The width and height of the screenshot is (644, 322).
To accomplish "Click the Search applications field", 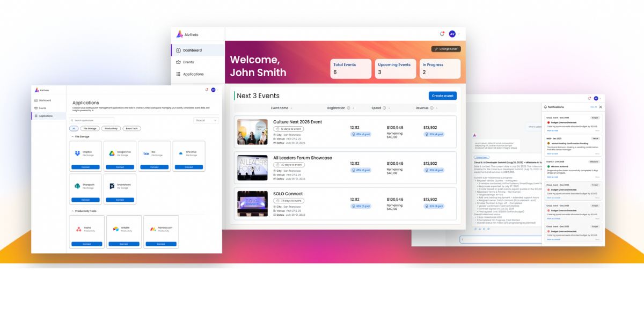I will [93, 121].
